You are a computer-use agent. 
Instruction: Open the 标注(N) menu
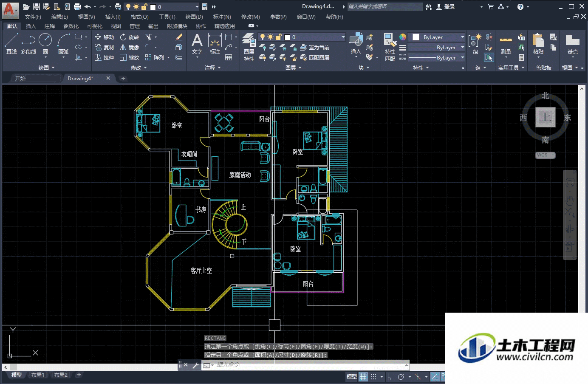click(222, 17)
